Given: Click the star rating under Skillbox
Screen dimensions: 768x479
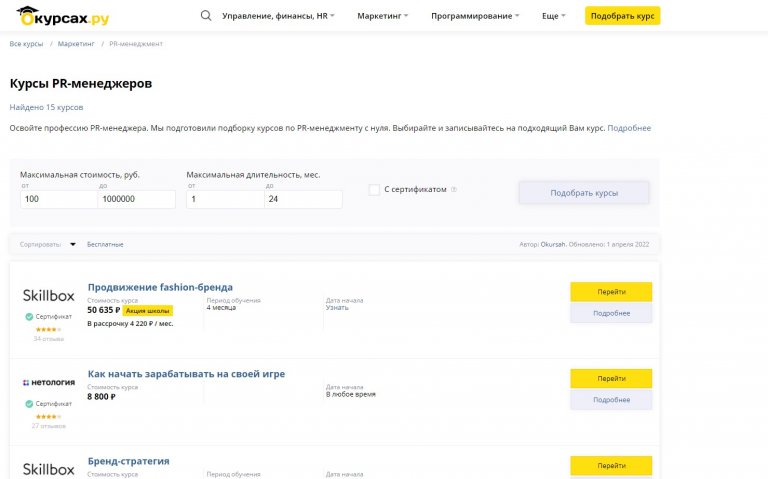Looking at the screenshot, I should [x=48, y=330].
